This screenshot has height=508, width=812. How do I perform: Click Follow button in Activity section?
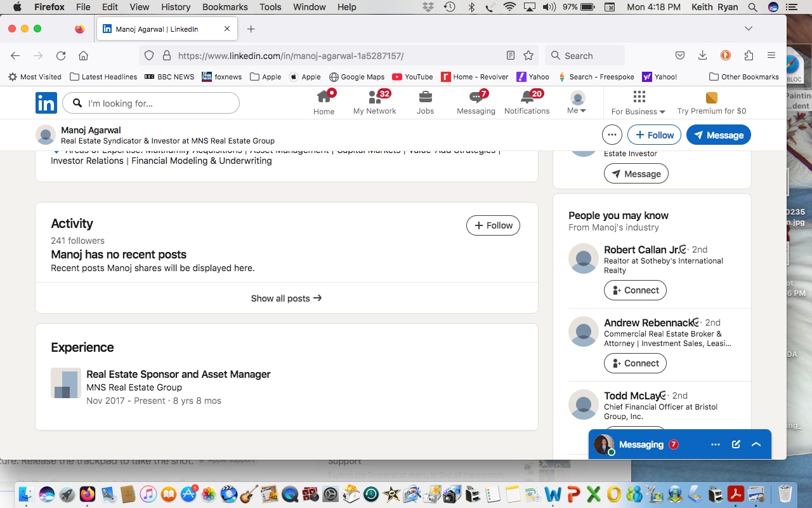pos(493,225)
